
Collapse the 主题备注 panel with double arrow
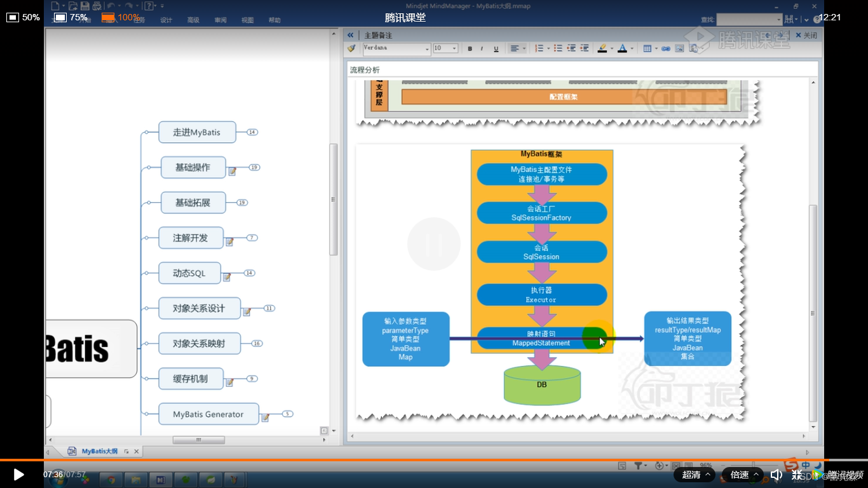point(350,36)
